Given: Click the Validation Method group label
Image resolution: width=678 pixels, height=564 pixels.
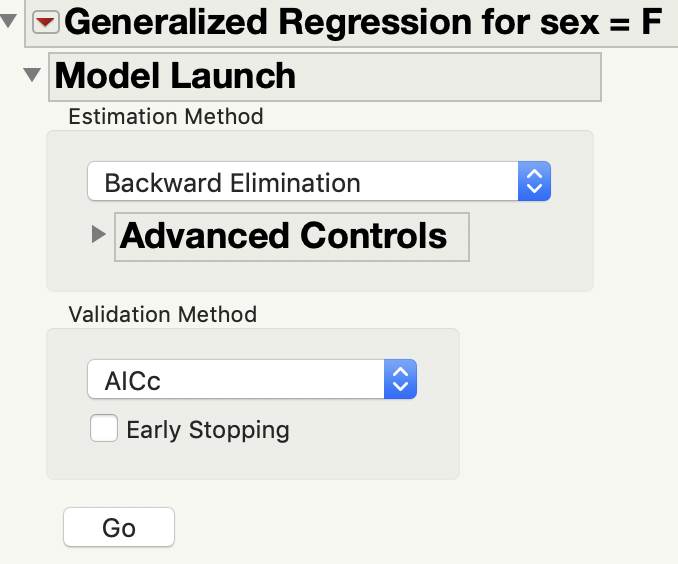Looking at the screenshot, I should tap(163, 314).
